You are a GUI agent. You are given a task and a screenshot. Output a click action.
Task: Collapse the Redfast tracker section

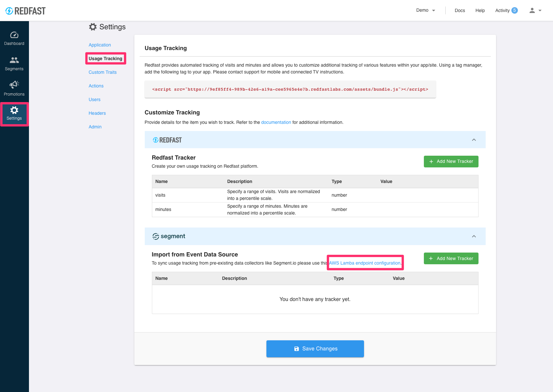click(x=474, y=140)
